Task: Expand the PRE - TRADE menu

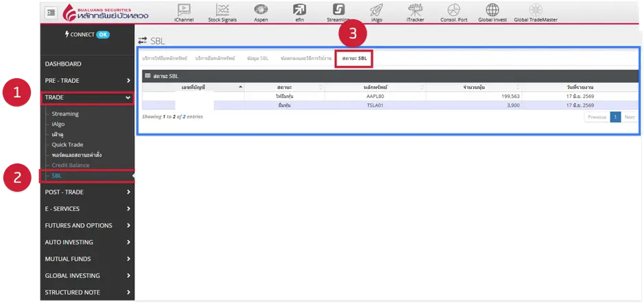Action: tap(88, 80)
